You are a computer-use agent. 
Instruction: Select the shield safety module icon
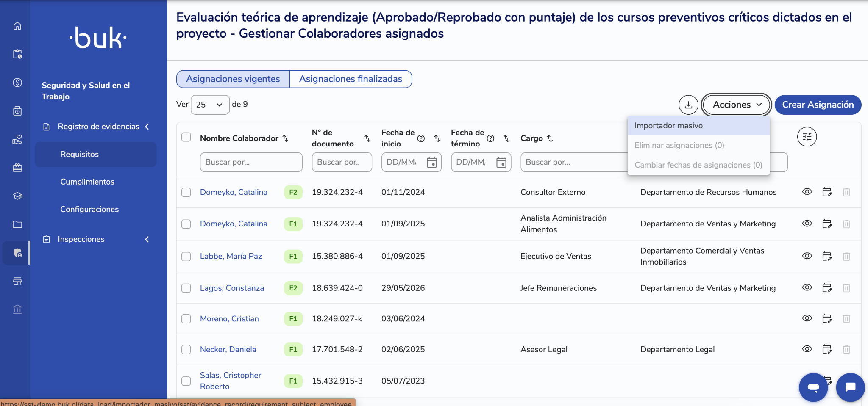click(x=17, y=253)
